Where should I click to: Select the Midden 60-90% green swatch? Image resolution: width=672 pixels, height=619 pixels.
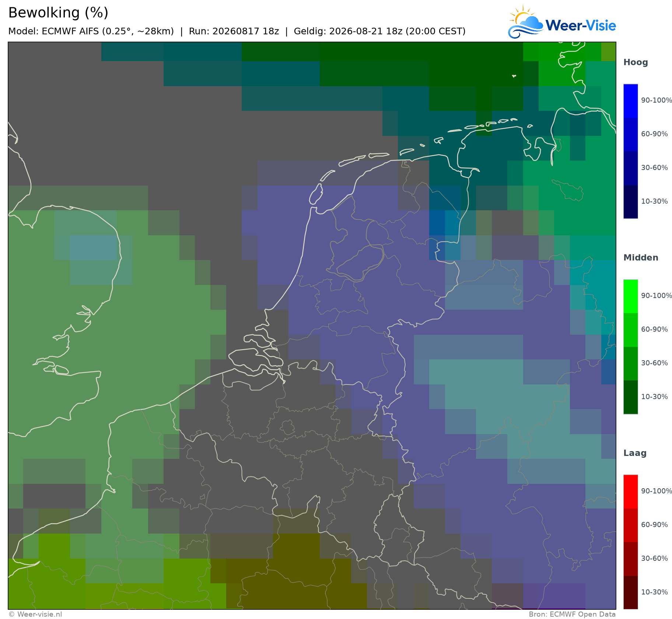(x=630, y=330)
